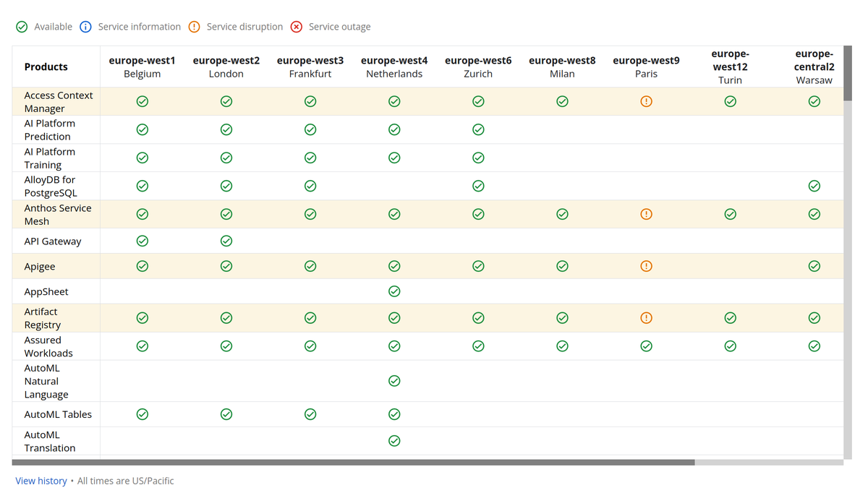This screenshot has height=493, width=868.
Task: Click API Gateway status icon for Belgium
Action: (142, 241)
